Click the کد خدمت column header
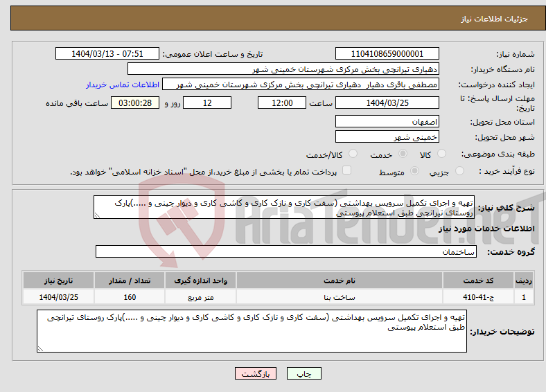Viewport: 546px width, 392px height. click(x=479, y=280)
